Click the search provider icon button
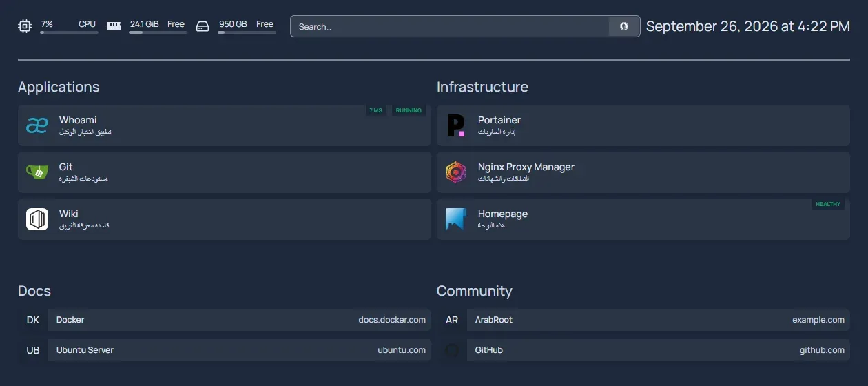This screenshot has width=868, height=386. [x=624, y=26]
